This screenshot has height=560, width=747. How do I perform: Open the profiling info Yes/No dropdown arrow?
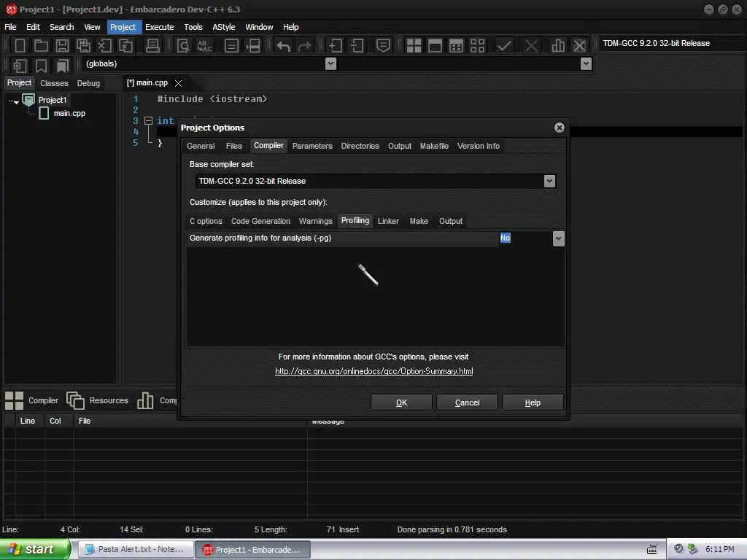click(x=558, y=238)
